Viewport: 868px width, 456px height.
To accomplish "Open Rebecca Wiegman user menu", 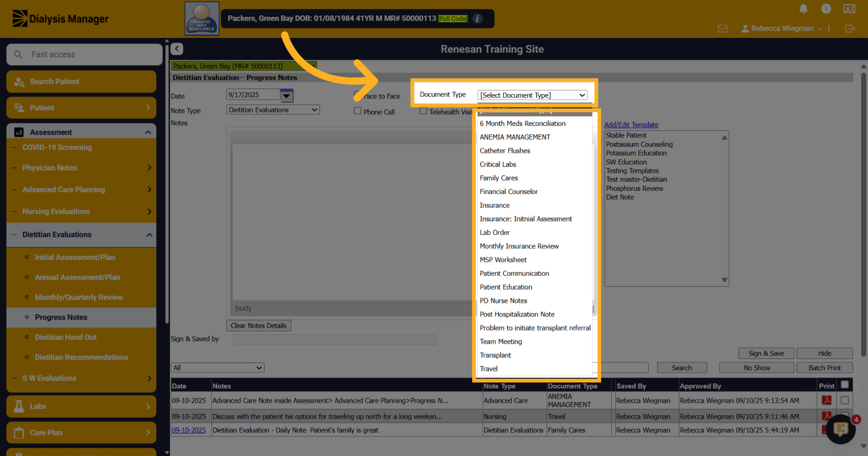I will point(782,29).
